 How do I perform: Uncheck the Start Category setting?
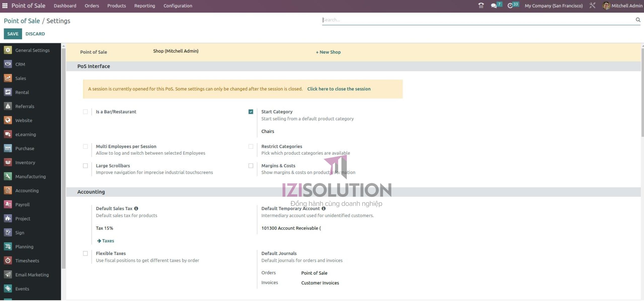point(251,111)
